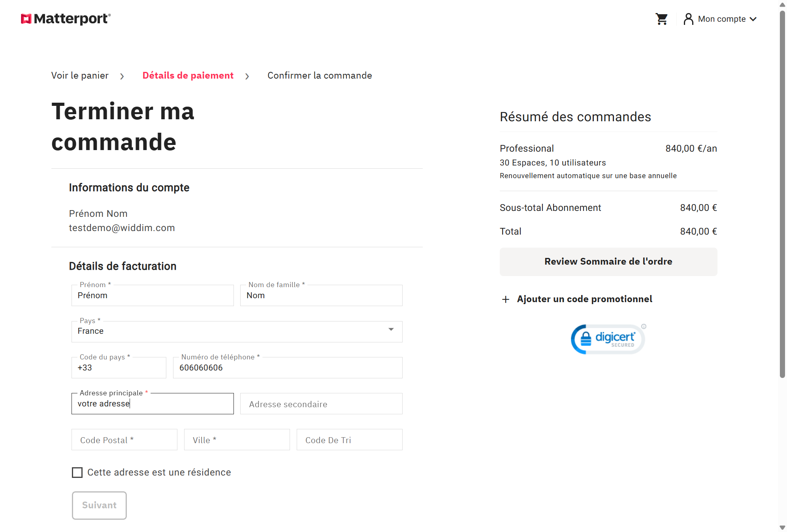Click the Renouvellement automatique note
787x532 pixels.
588,176
